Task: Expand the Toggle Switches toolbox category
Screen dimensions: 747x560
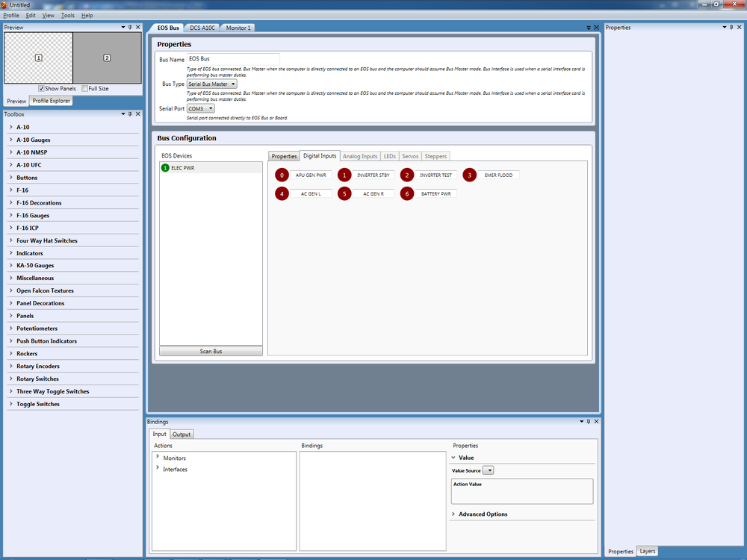Action: (11, 404)
